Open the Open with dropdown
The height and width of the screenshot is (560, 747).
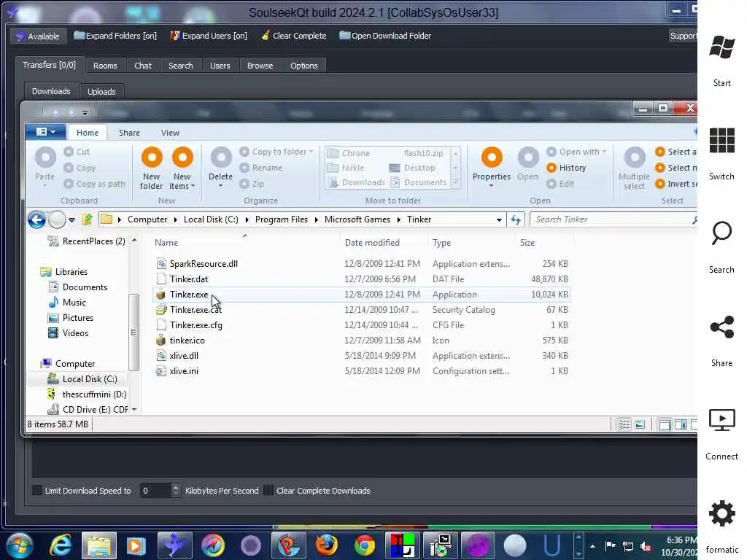tap(576, 152)
